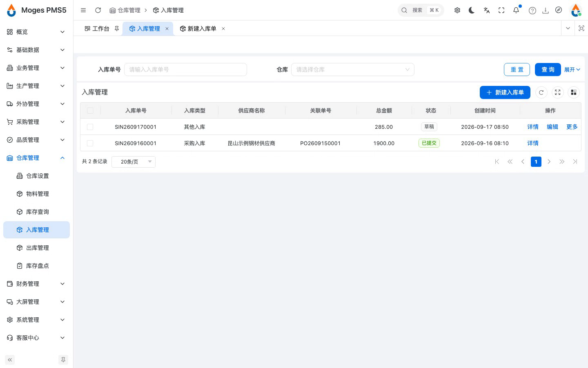This screenshot has width=588, height=368.
Task: Switch to dark mode moon icon
Action: pyautogui.click(x=472, y=10)
